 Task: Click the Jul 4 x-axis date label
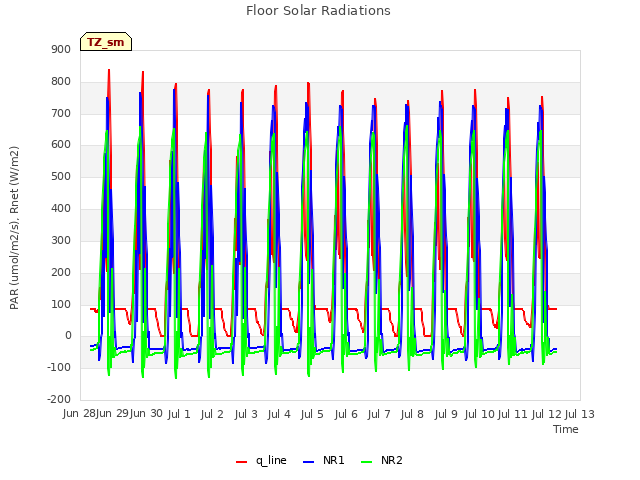279,414
